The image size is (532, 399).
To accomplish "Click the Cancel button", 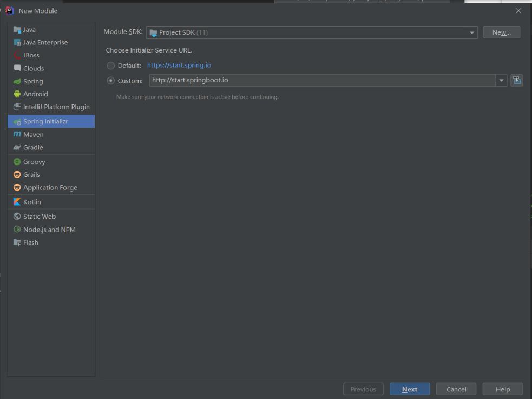I will pyautogui.click(x=456, y=389).
